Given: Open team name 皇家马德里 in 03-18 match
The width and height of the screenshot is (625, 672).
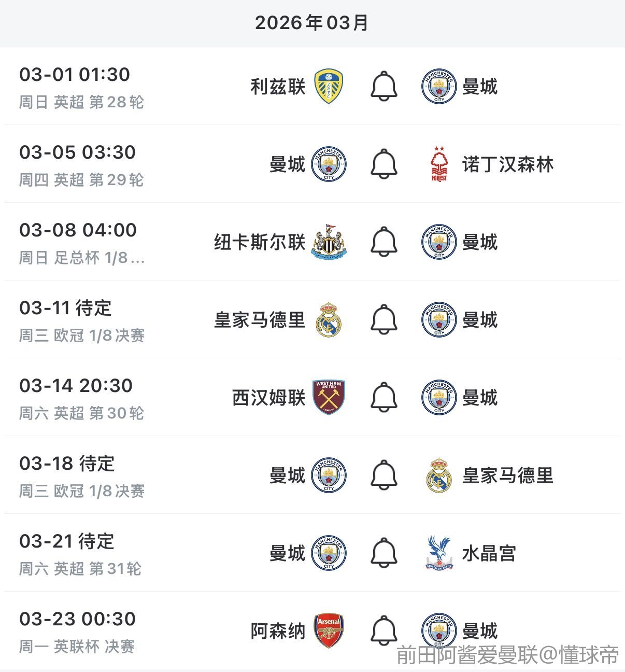Looking at the screenshot, I should pyautogui.click(x=508, y=475).
